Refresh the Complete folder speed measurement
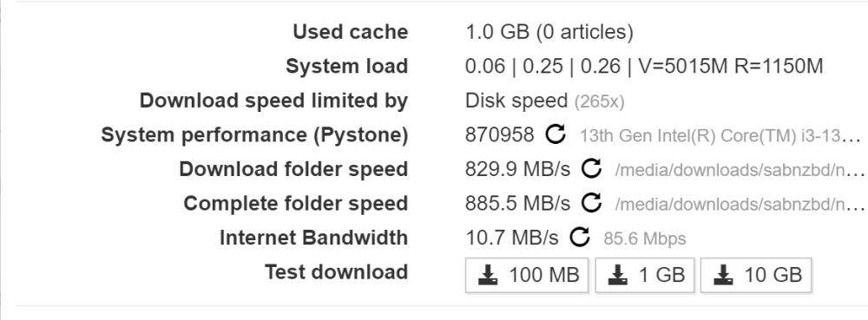The width and height of the screenshot is (868, 320). (x=591, y=203)
